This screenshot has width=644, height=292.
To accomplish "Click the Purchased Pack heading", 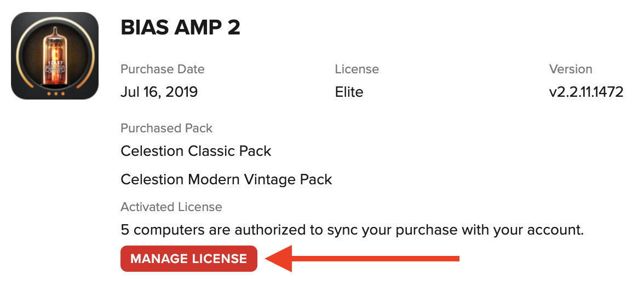I will (x=166, y=128).
